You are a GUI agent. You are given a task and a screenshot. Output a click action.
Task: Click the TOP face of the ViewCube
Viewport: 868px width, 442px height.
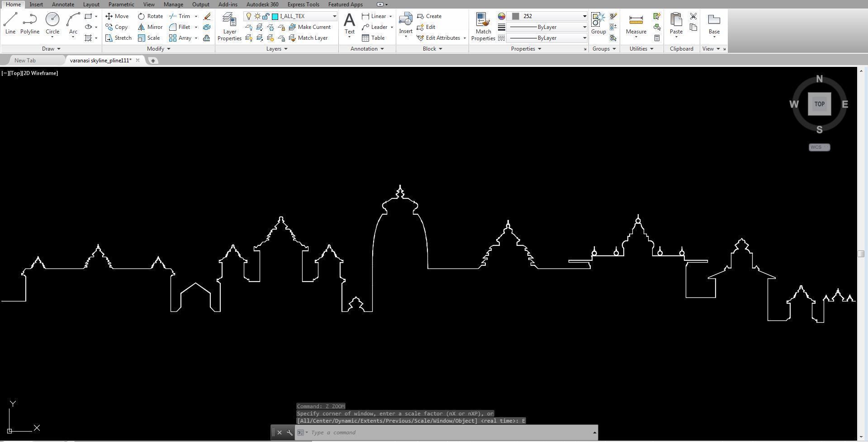pyautogui.click(x=819, y=104)
